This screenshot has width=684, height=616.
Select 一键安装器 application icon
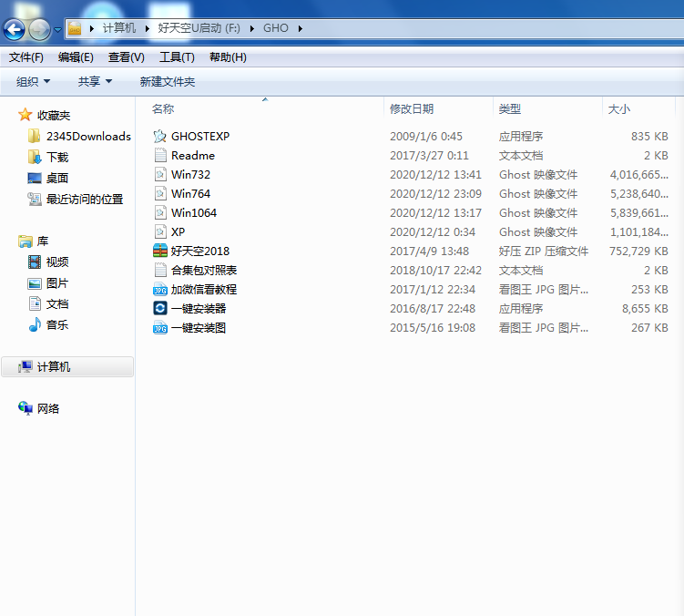[160, 308]
